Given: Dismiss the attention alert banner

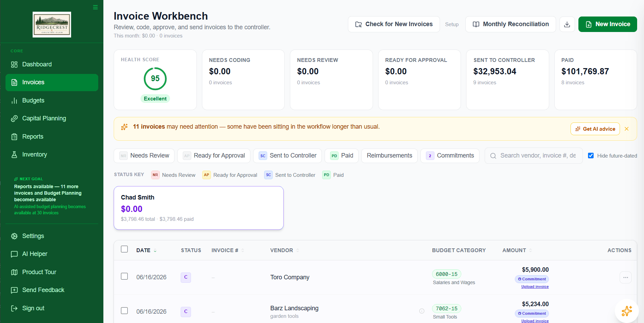Looking at the screenshot, I should pos(626,129).
